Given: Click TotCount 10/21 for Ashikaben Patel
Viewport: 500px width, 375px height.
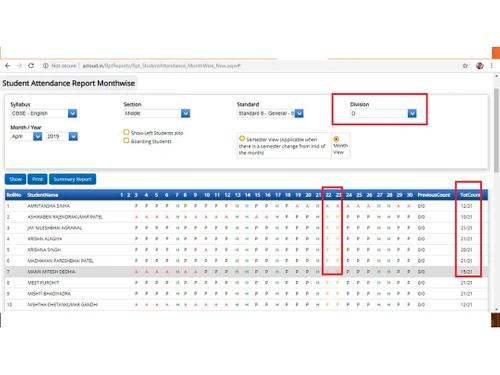Looking at the screenshot, I should pyautogui.click(x=466, y=217).
